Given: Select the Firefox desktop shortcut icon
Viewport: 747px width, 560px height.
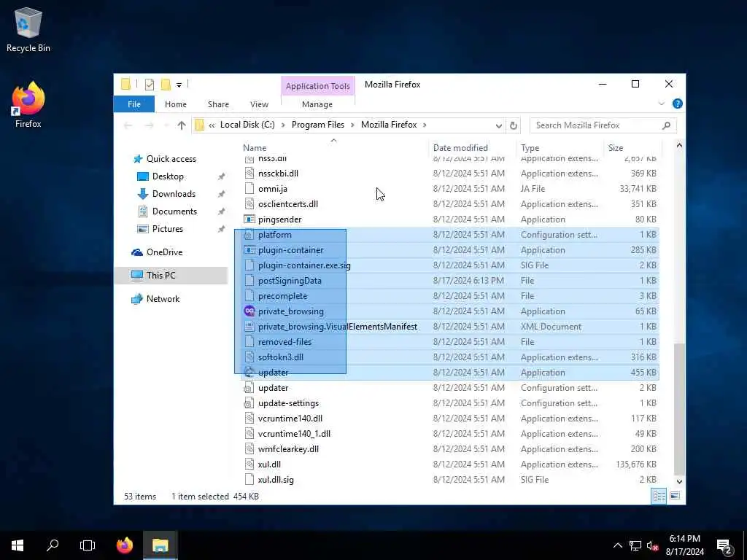Looking at the screenshot, I should (28, 105).
